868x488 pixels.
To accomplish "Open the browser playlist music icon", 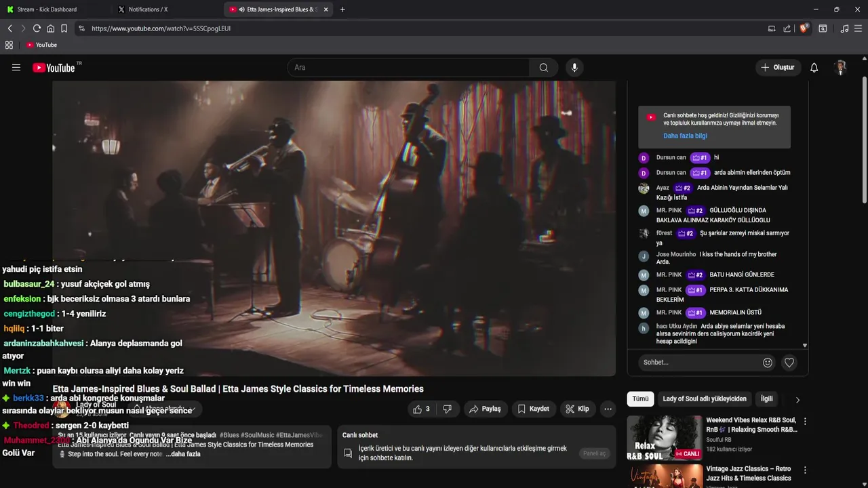I will pos(844,28).
